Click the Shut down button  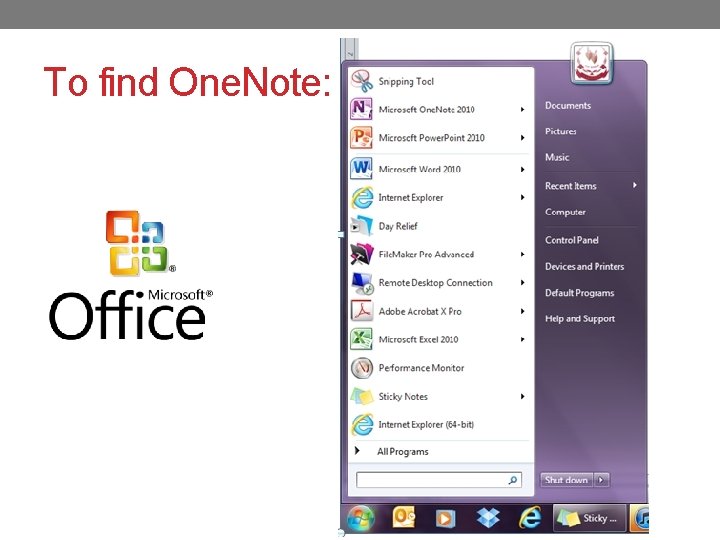tap(567, 480)
